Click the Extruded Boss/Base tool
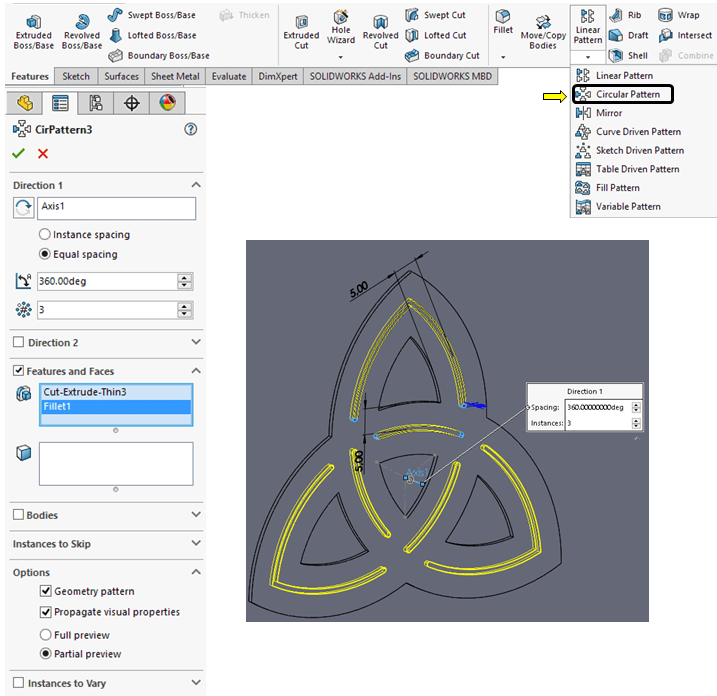 [x=33, y=31]
